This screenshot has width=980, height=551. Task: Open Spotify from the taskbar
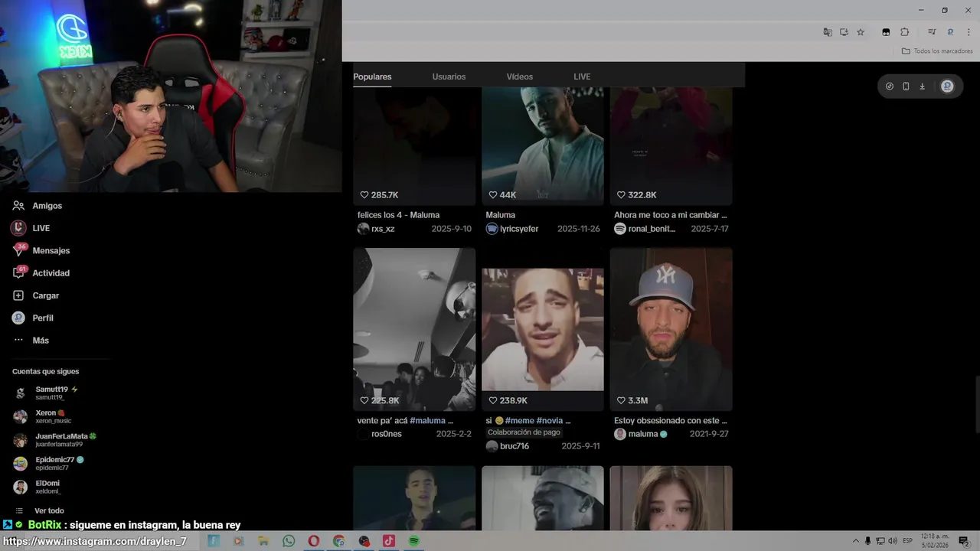[414, 541]
